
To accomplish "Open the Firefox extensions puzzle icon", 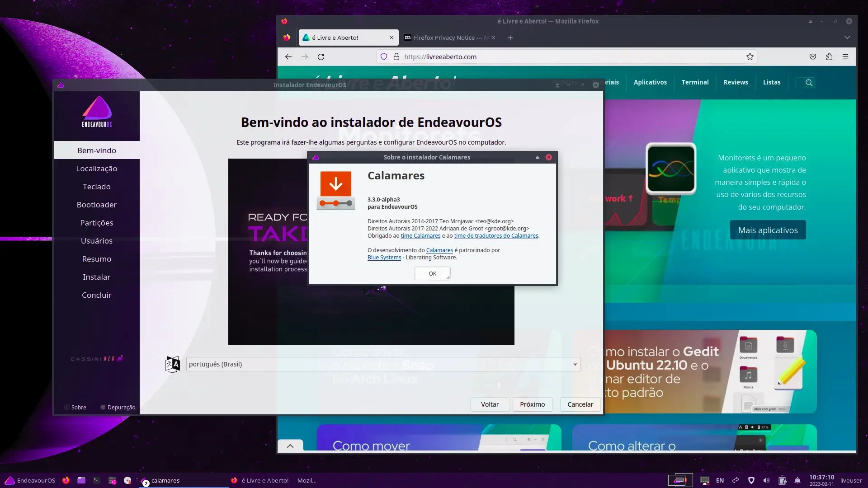I will (x=829, y=56).
